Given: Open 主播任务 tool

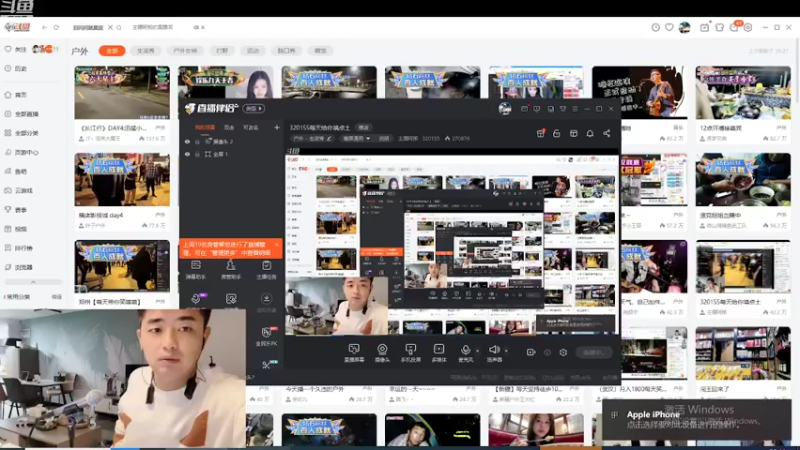Looking at the screenshot, I should [x=266, y=270].
